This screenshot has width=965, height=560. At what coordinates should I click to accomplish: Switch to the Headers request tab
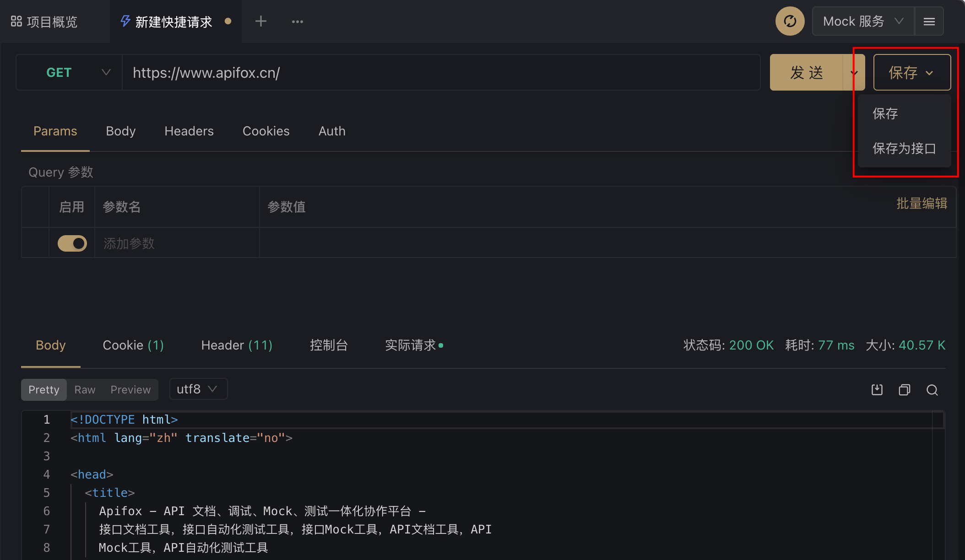pos(189,131)
